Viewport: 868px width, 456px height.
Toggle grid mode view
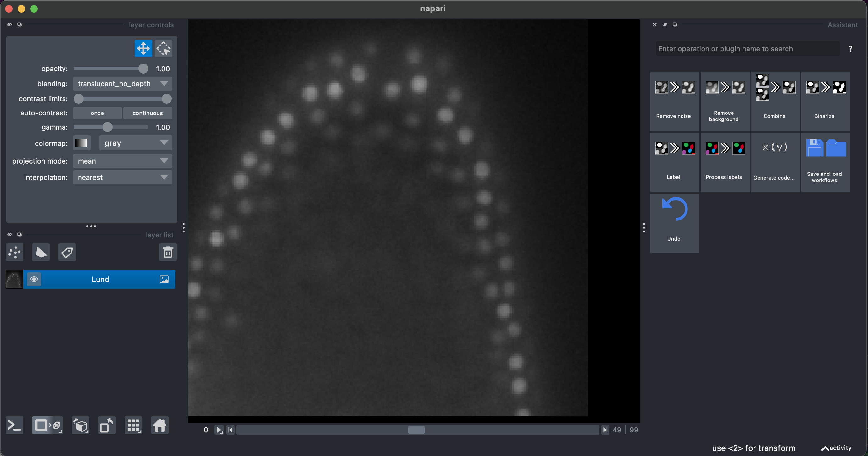[133, 425]
